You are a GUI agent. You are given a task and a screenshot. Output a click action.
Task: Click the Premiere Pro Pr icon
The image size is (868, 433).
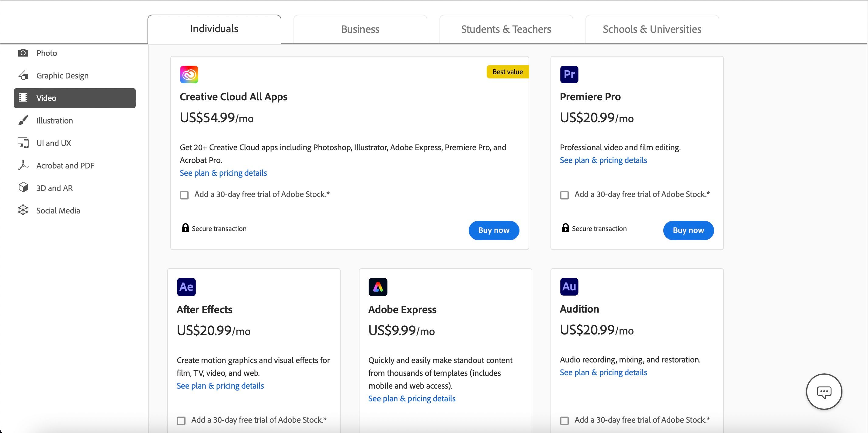pyautogui.click(x=569, y=74)
